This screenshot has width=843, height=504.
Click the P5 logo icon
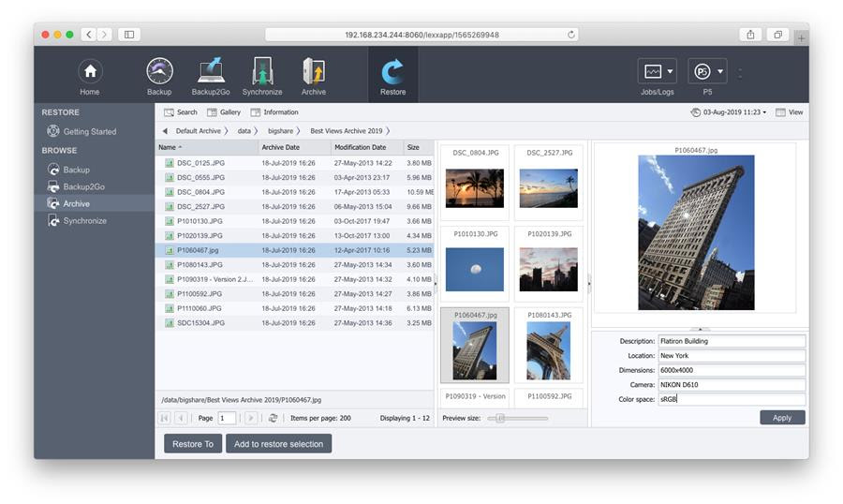tap(702, 71)
